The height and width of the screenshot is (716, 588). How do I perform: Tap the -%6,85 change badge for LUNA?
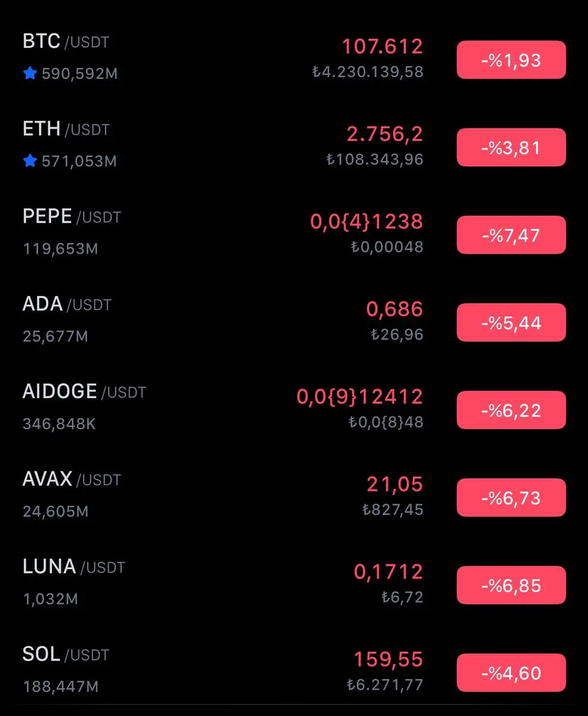(511, 585)
